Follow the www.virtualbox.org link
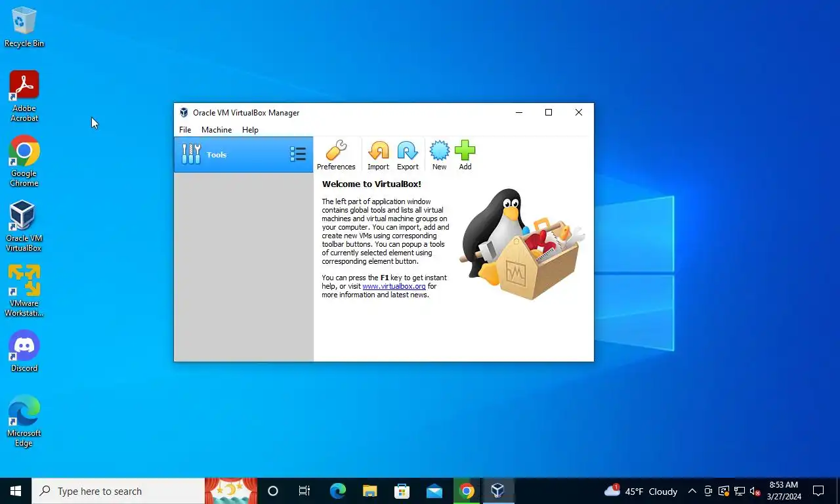This screenshot has height=504, width=840. 394,286
